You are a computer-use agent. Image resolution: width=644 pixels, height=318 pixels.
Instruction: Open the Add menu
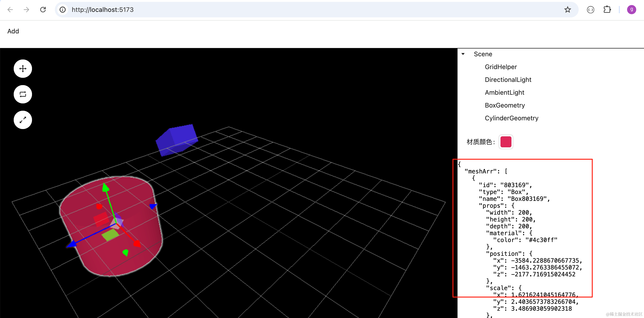[x=13, y=31]
